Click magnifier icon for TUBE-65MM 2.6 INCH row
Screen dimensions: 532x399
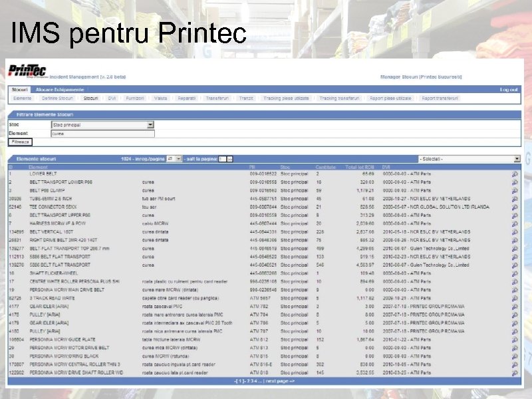click(515, 199)
